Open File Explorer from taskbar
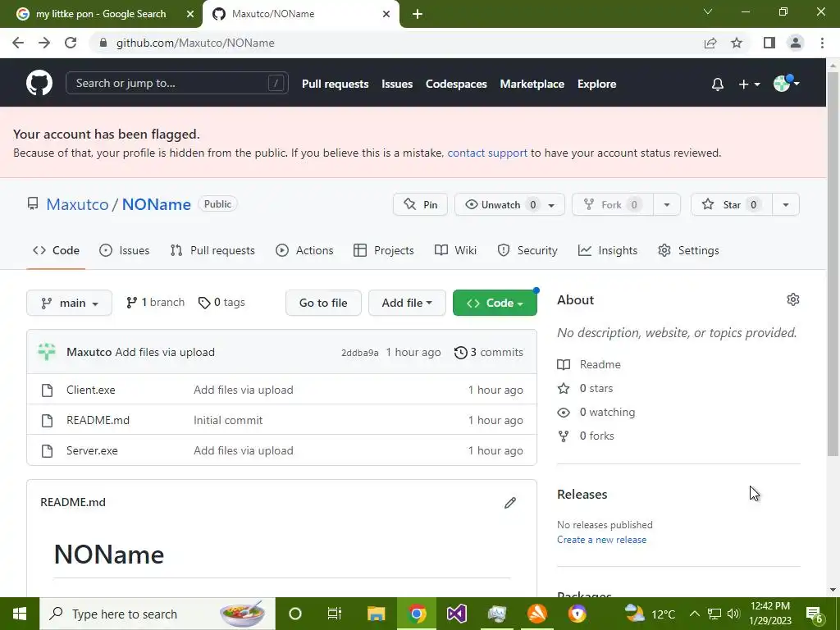Image resolution: width=840 pixels, height=630 pixels. pos(376,614)
